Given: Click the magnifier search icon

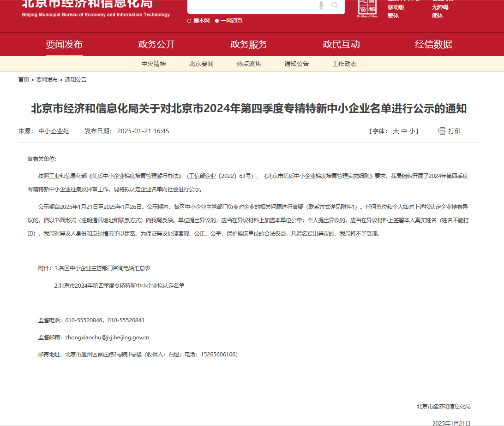Looking at the screenshot, I should 335,5.
